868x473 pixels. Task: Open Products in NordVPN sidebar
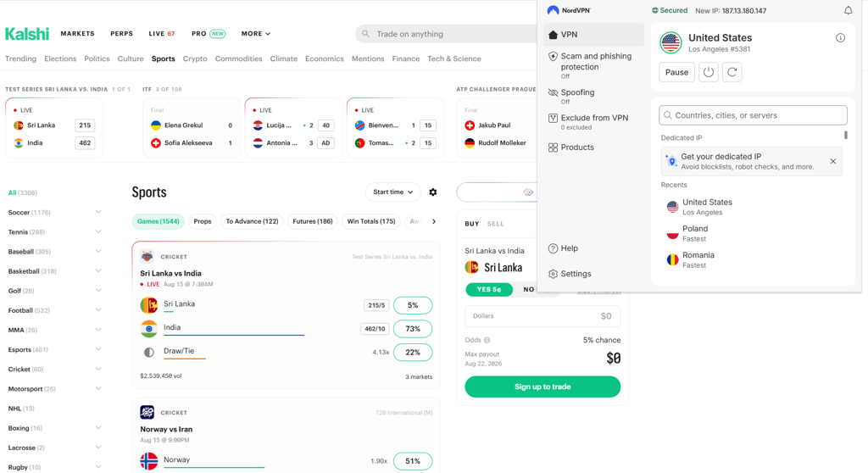pyautogui.click(x=570, y=147)
